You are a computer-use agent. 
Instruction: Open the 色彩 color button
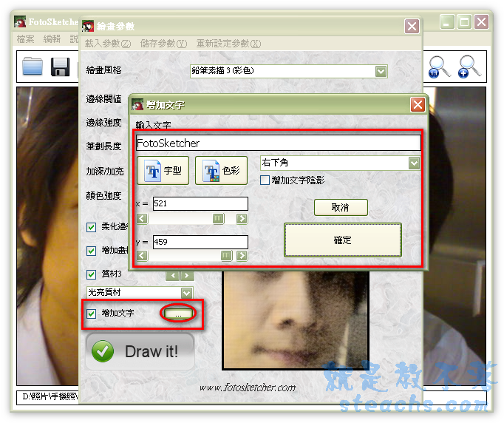point(221,171)
